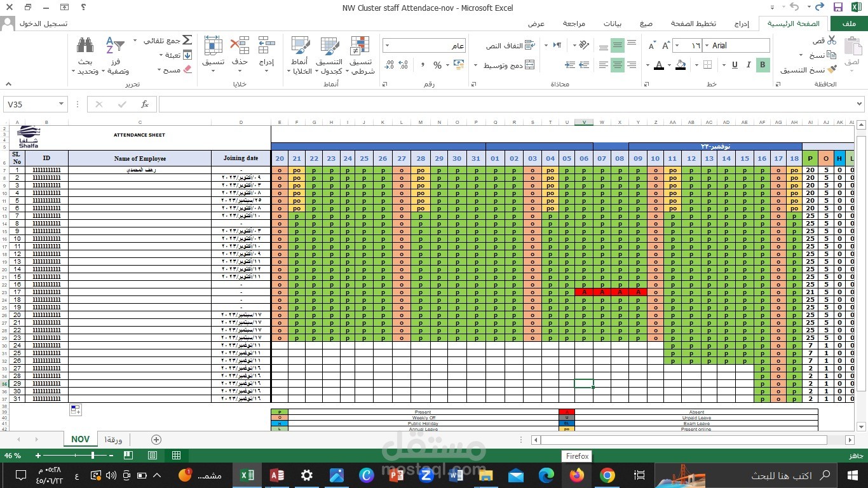Click the fill color paint bucket swatch

tap(681, 65)
